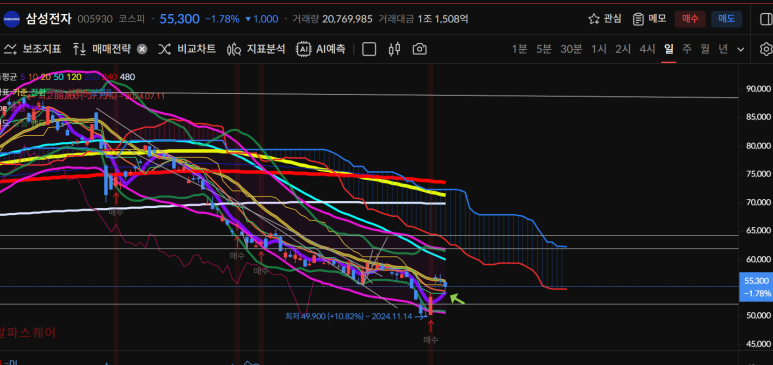Expand the timeframe dropdown chevron

tap(740, 49)
